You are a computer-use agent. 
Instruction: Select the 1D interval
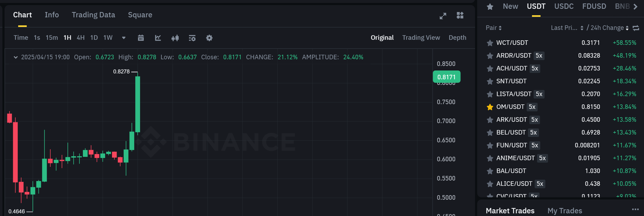coord(94,38)
